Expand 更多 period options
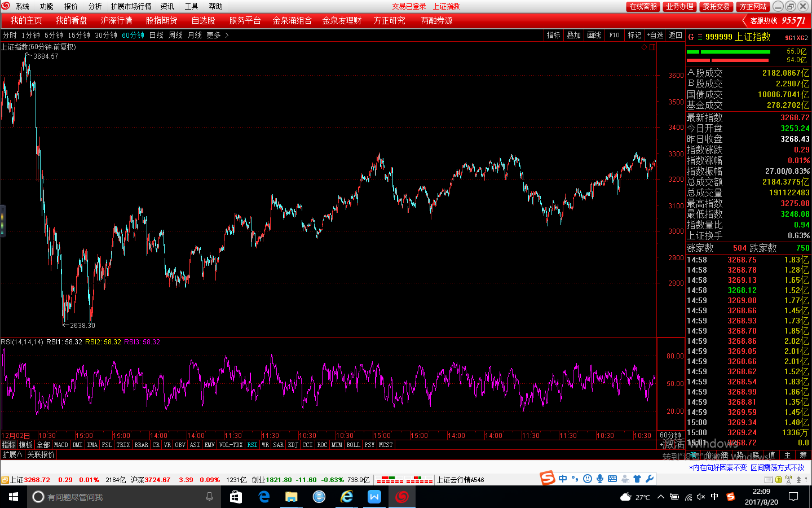 point(217,35)
